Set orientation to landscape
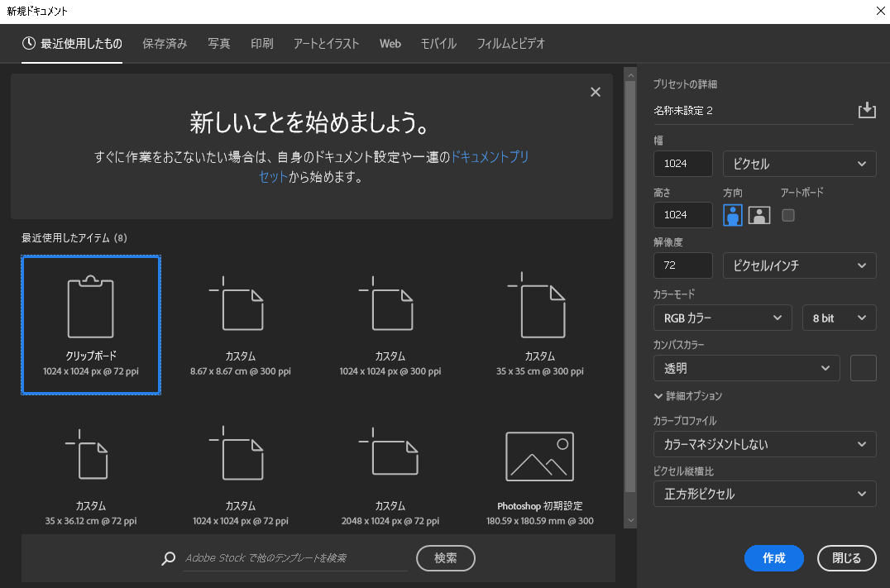The height and width of the screenshot is (588, 890). [x=759, y=215]
